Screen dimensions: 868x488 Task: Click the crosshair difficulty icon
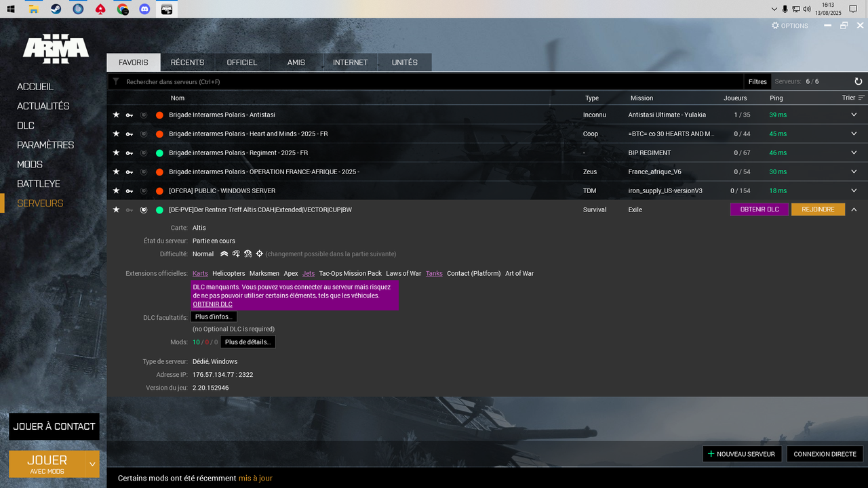260,253
